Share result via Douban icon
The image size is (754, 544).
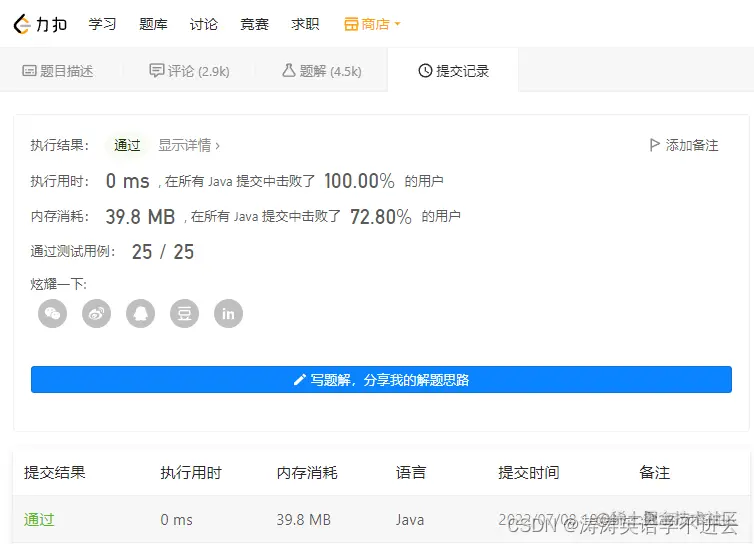pos(185,314)
